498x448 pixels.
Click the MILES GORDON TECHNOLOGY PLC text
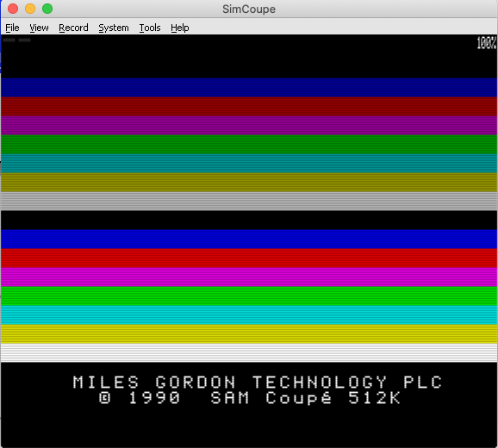point(258,383)
